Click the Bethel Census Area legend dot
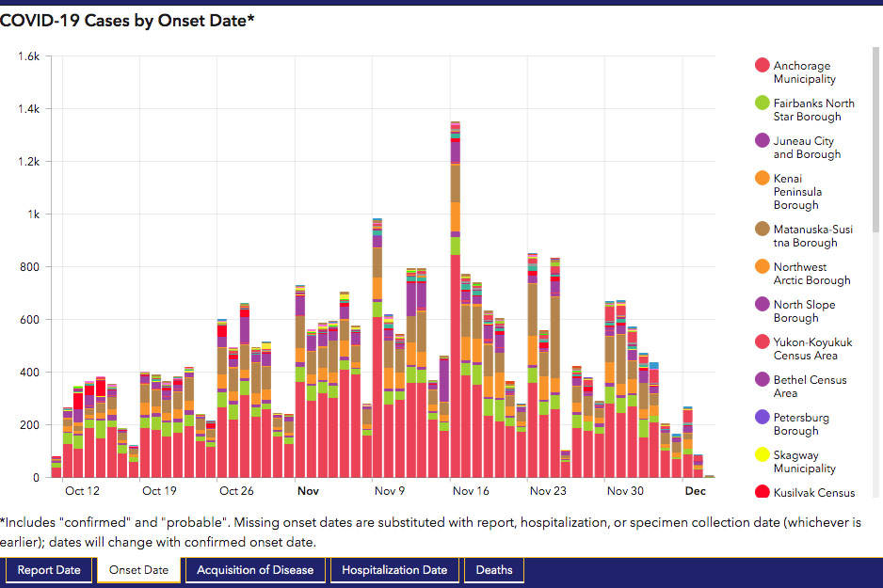The image size is (883, 588). click(x=763, y=380)
